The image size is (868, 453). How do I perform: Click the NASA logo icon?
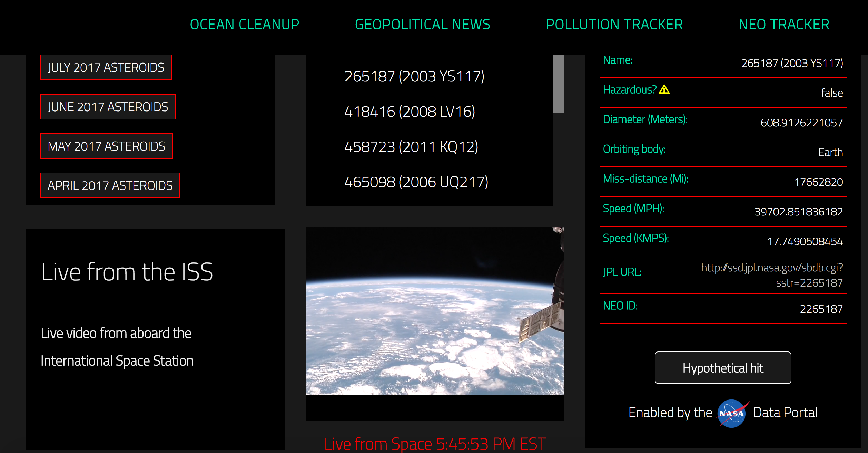732,413
